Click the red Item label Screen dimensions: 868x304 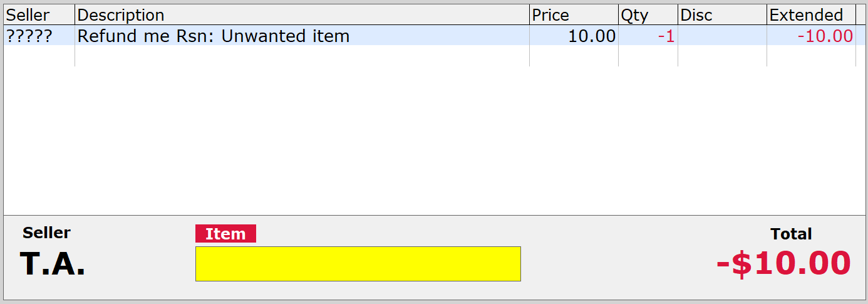[x=225, y=234]
